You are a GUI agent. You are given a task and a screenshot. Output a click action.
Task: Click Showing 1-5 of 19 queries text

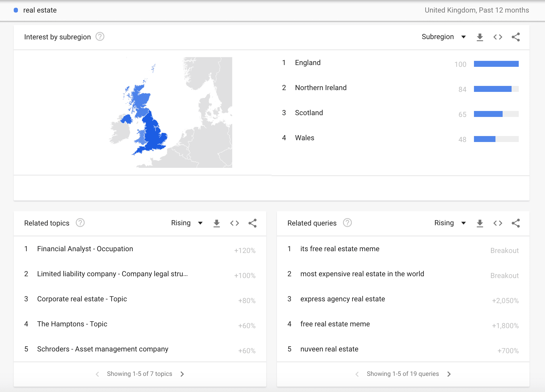coord(403,374)
